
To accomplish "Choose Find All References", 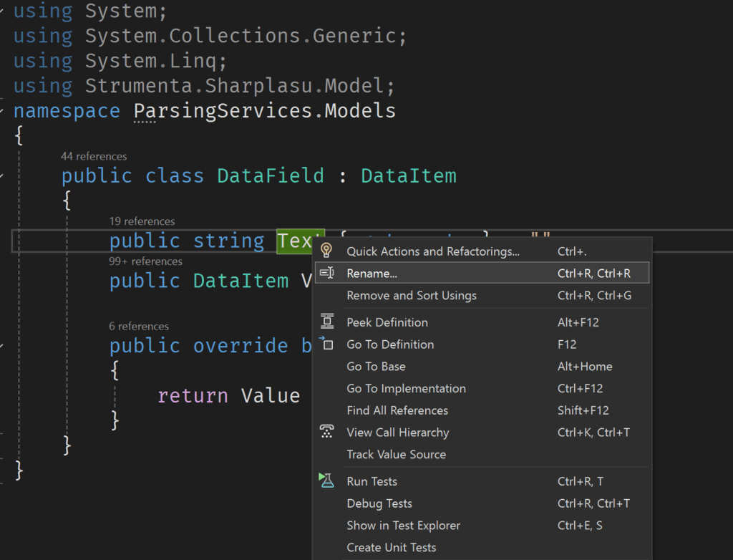I will coord(397,410).
